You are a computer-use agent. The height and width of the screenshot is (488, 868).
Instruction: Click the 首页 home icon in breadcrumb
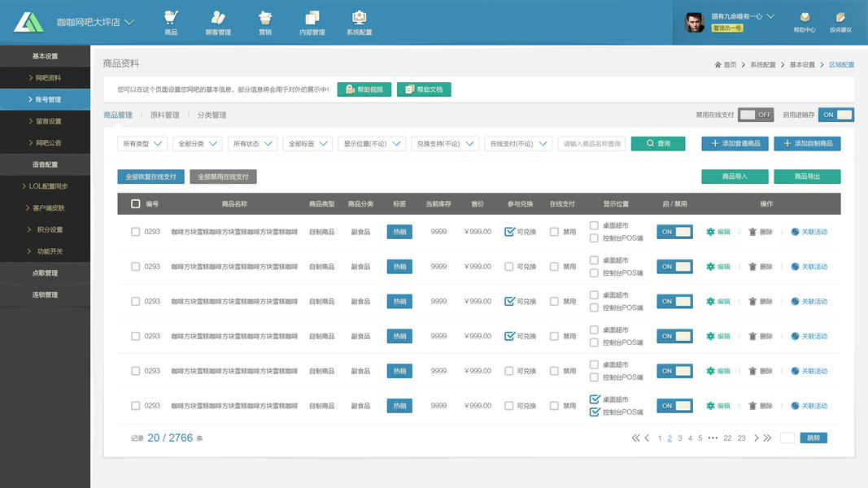718,65
